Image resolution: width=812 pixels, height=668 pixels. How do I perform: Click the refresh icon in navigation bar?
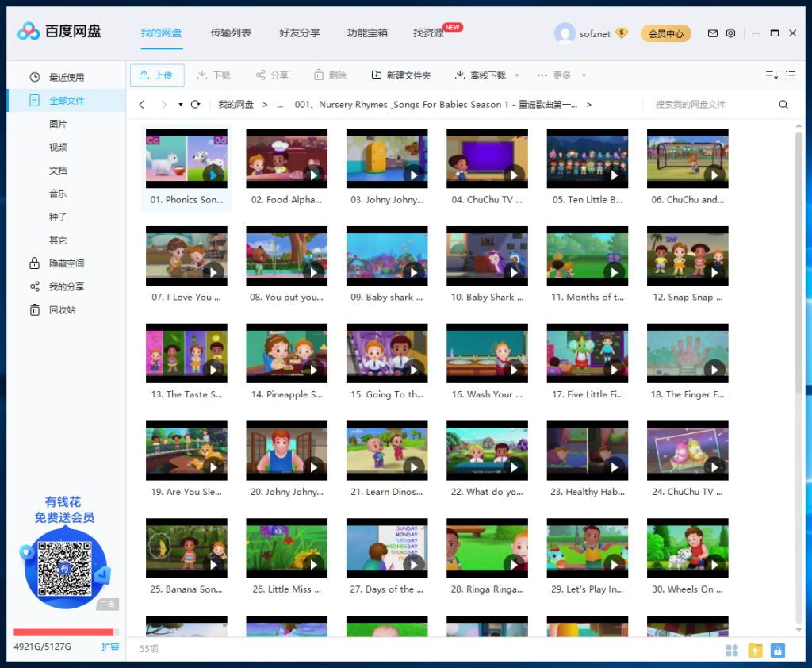coord(195,105)
